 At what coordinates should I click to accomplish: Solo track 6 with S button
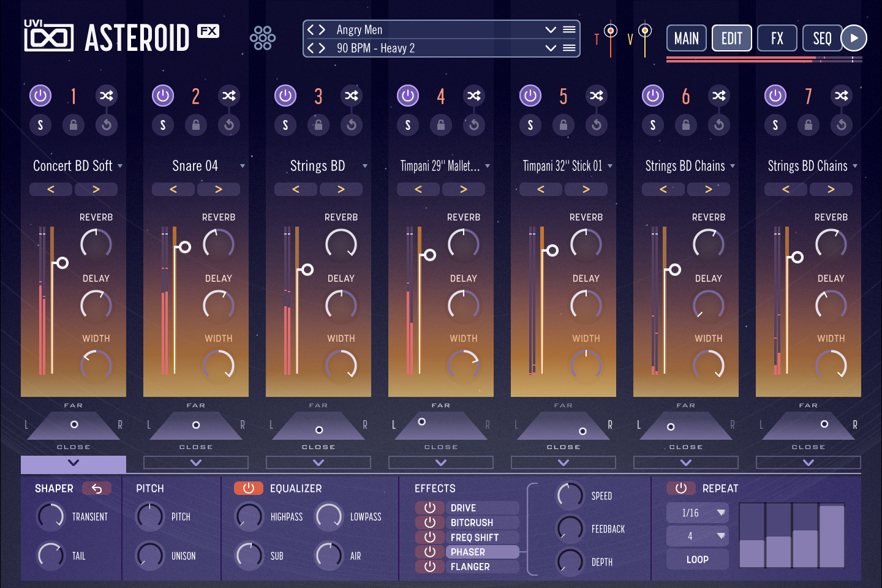[653, 125]
